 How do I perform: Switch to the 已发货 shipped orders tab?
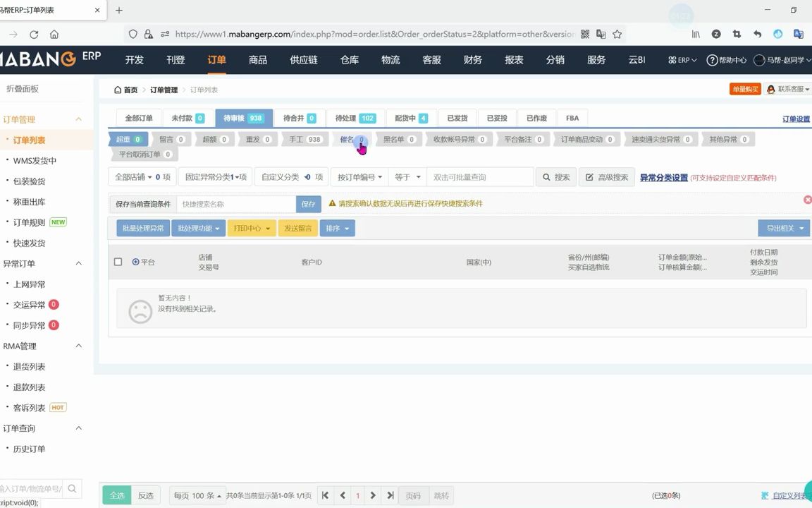click(457, 118)
